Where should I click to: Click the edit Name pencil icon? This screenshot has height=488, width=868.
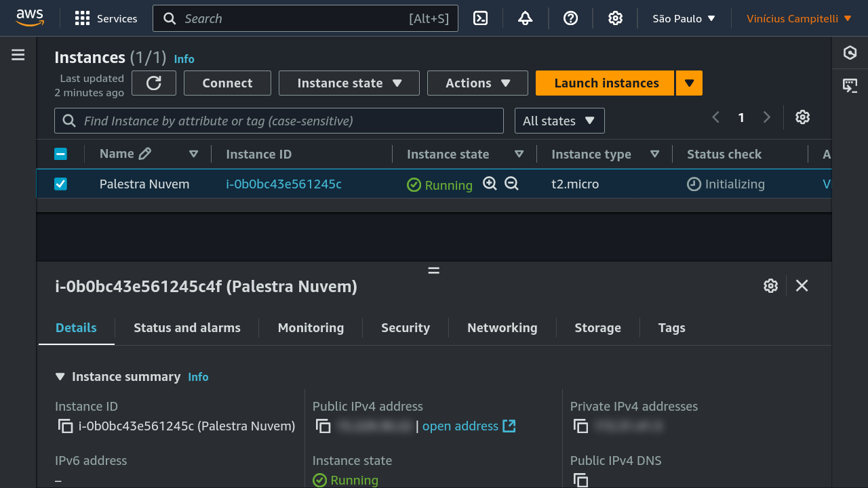point(145,154)
